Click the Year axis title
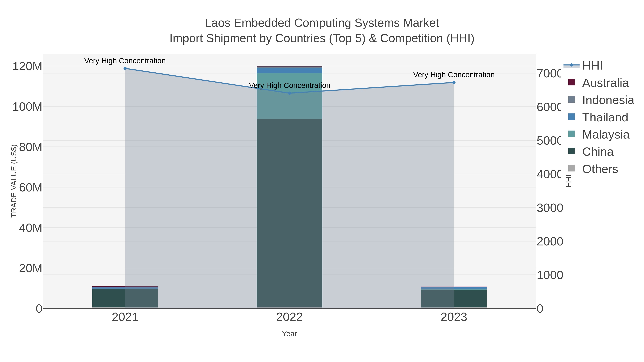644x362 pixels. click(x=289, y=334)
